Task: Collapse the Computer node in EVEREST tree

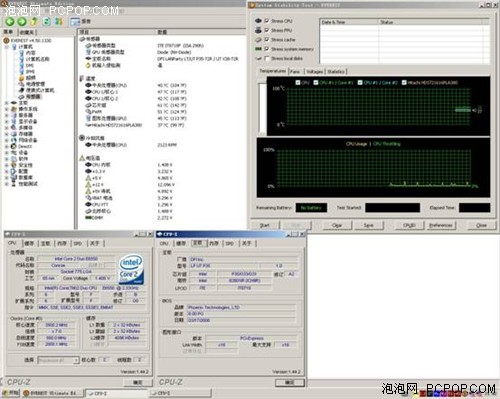Action: tap(6, 47)
